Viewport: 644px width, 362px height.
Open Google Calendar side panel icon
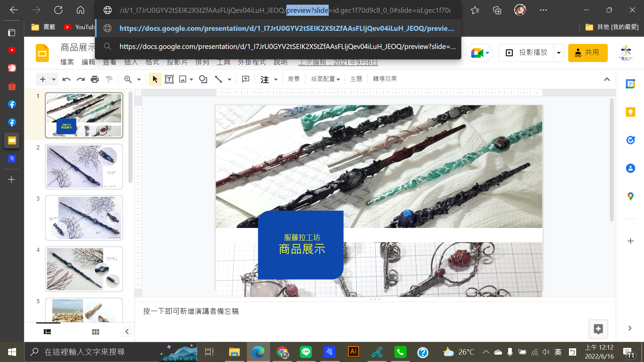[630, 84]
